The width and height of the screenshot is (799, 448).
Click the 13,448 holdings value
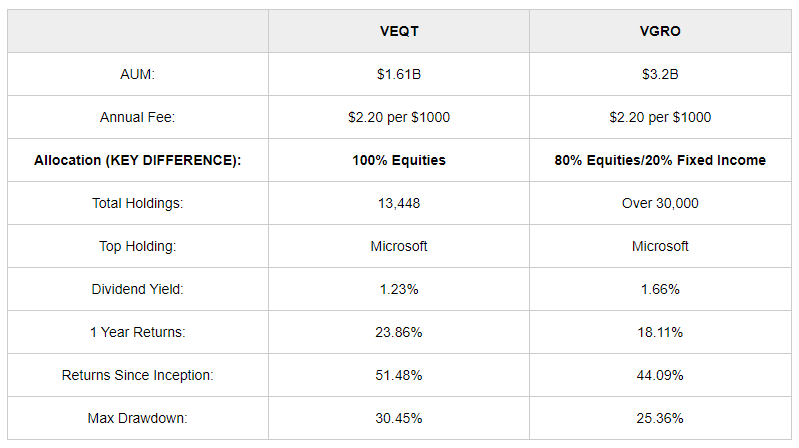(x=398, y=203)
